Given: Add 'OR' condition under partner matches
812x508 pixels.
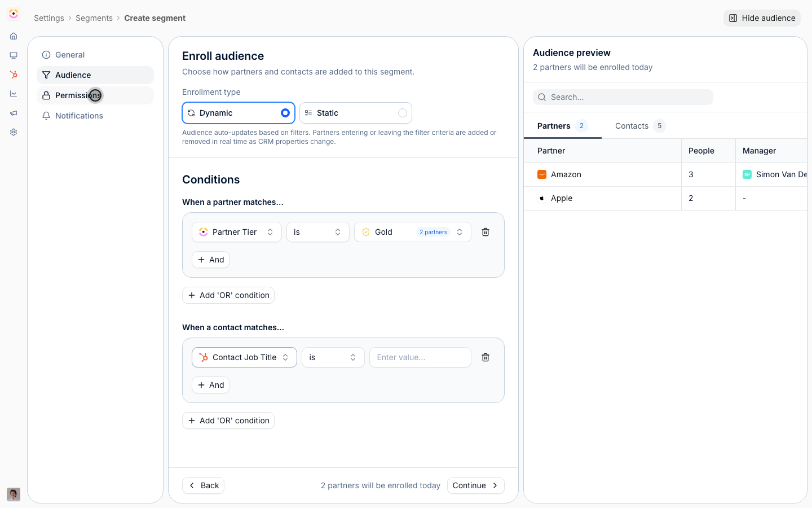Looking at the screenshot, I should [x=228, y=295].
